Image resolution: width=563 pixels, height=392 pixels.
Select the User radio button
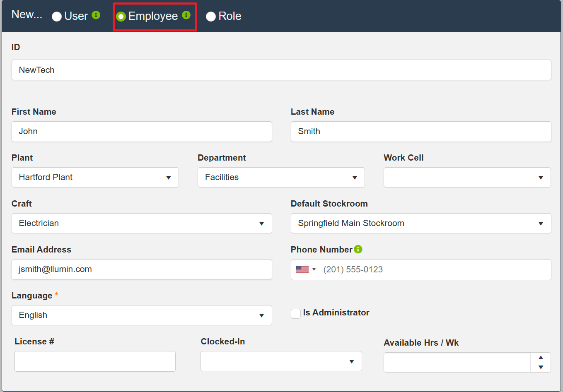tap(57, 16)
